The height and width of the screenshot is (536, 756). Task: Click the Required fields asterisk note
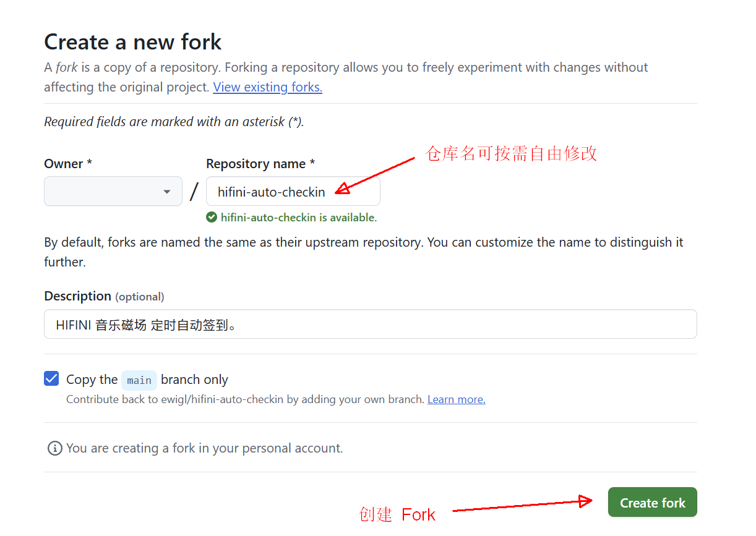[x=174, y=122]
